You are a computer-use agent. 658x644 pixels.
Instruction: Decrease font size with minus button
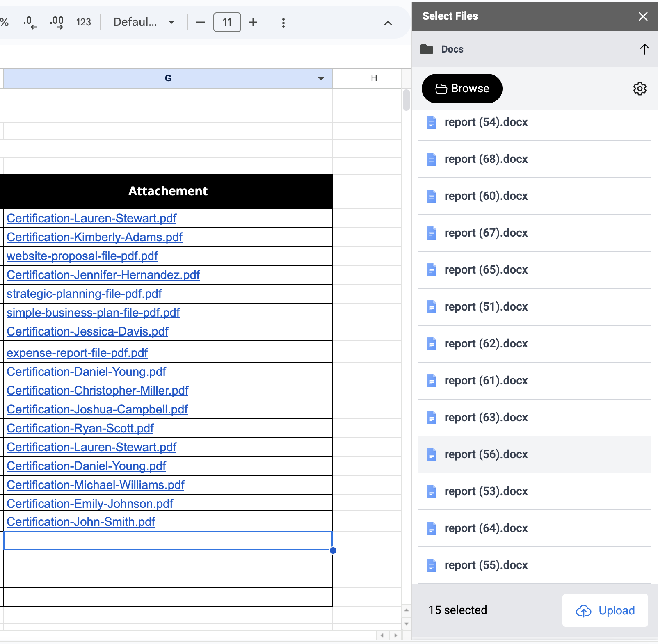pyautogui.click(x=200, y=22)
